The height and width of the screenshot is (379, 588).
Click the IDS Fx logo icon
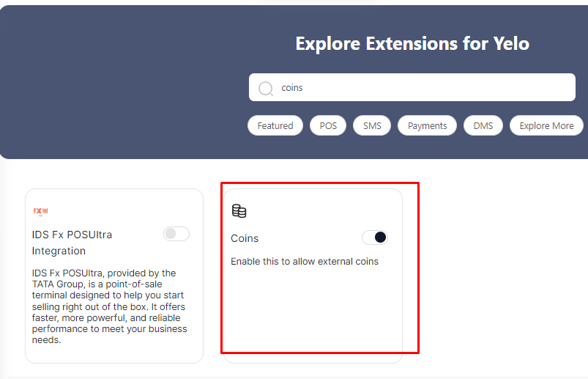40,211
